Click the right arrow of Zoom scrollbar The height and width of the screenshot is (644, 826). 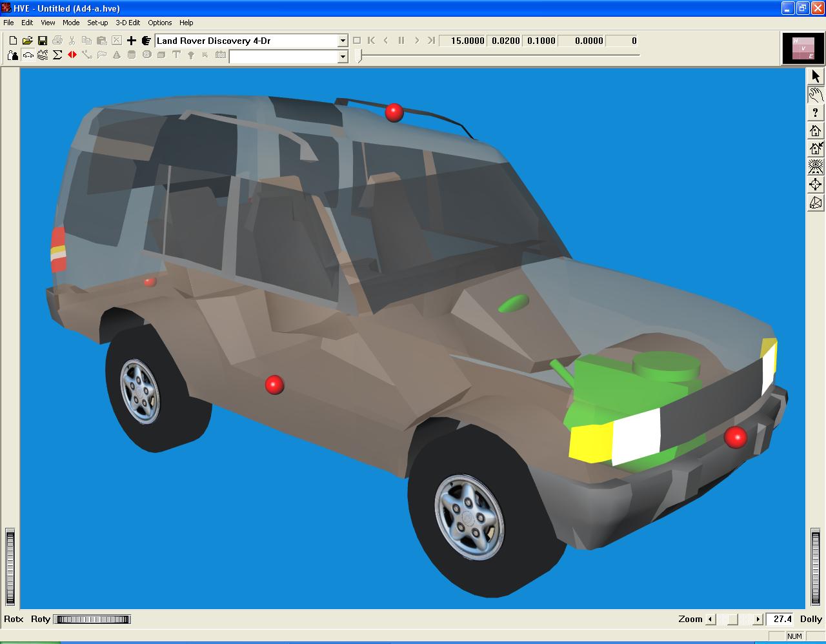758,619
